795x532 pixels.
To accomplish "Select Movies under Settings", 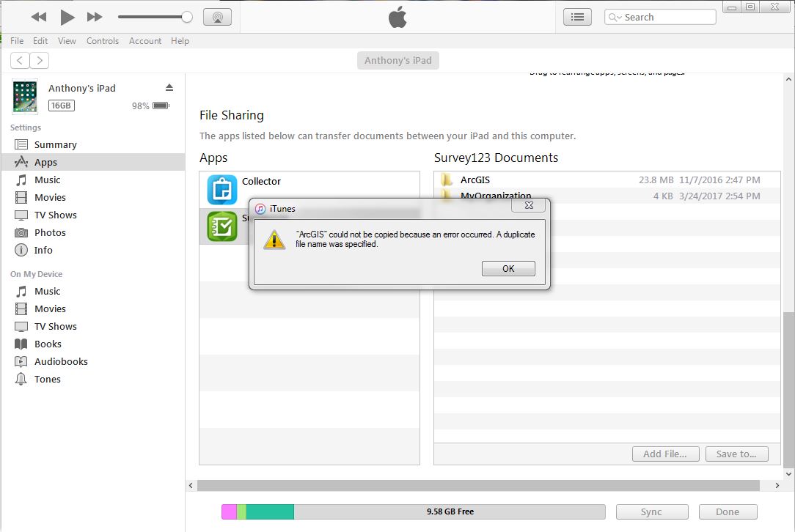I will point(93,198).
